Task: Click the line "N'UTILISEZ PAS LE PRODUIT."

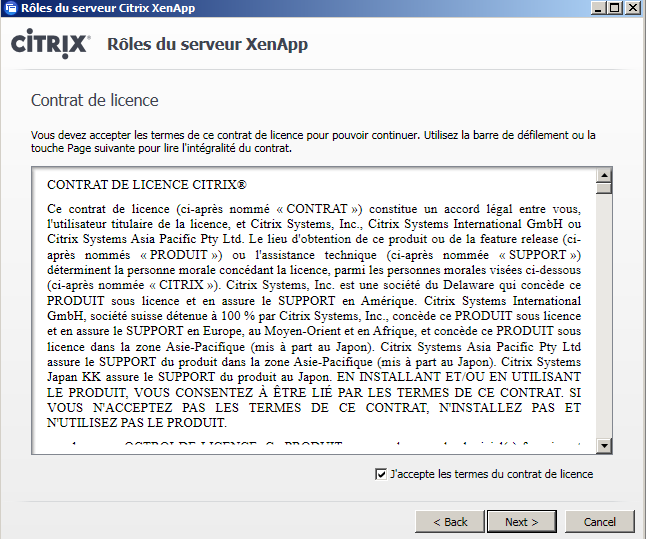Action: pyautogui.click(x=137, y=422)
